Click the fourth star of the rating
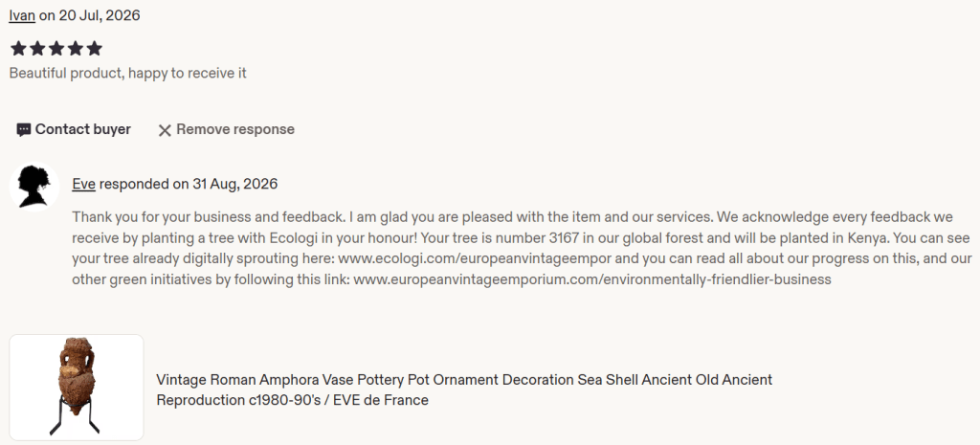The height and width of the screenshot is (445, 980). pyautogui.click(x=75, y=48)
